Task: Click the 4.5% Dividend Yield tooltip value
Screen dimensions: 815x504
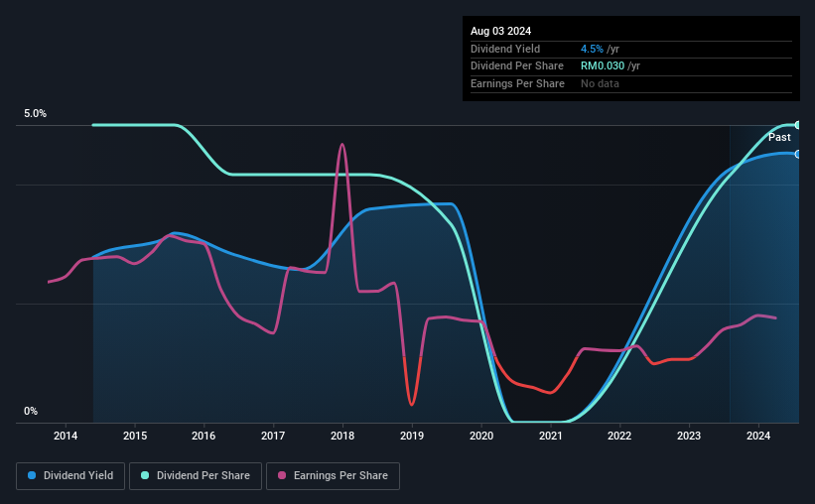Action: pyautogui.click(x=592, y=49)
